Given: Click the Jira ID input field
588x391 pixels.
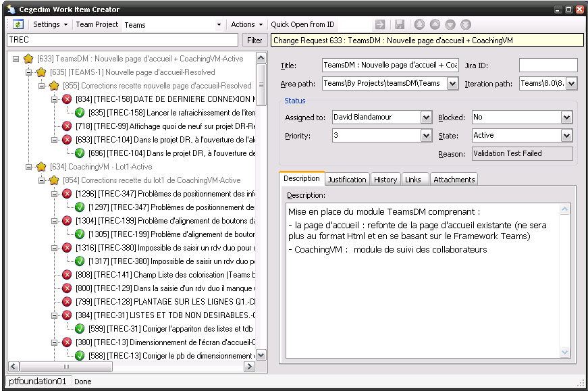Looking at the screenshot, I should click(548, 66).
